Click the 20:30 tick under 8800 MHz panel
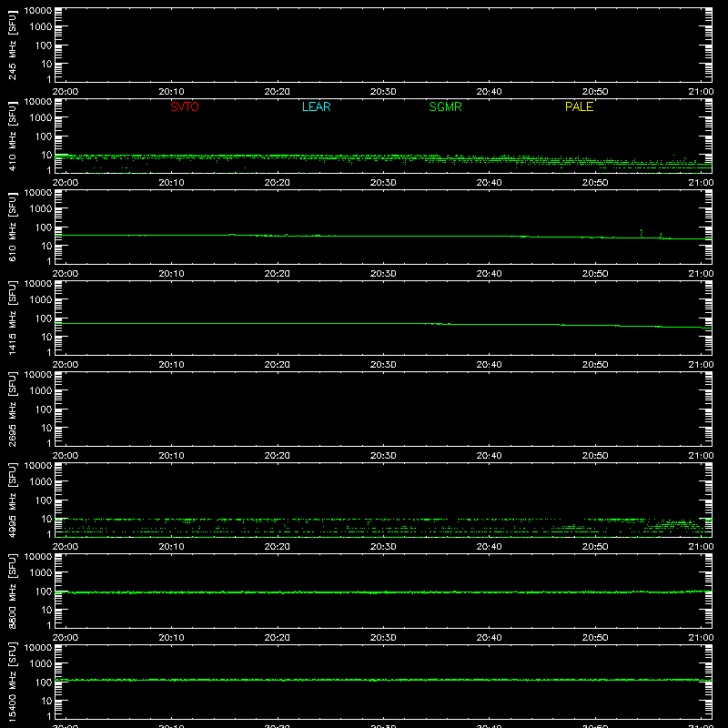 tap(383, 638)
